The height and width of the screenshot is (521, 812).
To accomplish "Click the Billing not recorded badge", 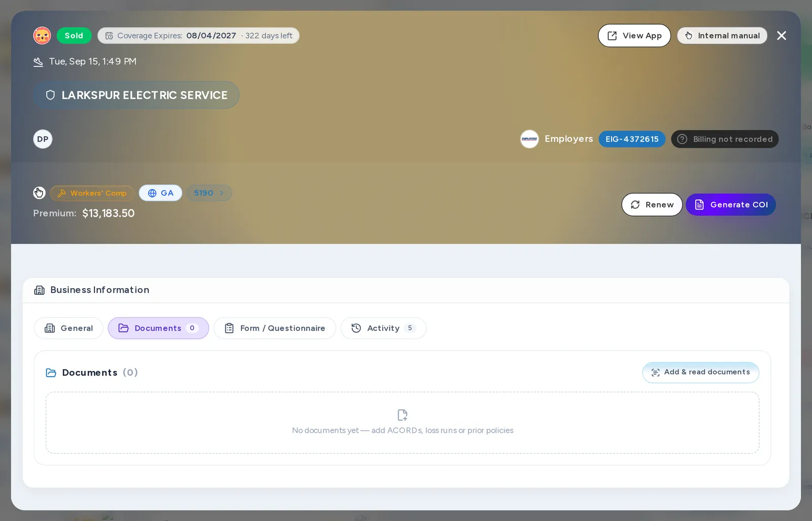I will click(725, 139).
